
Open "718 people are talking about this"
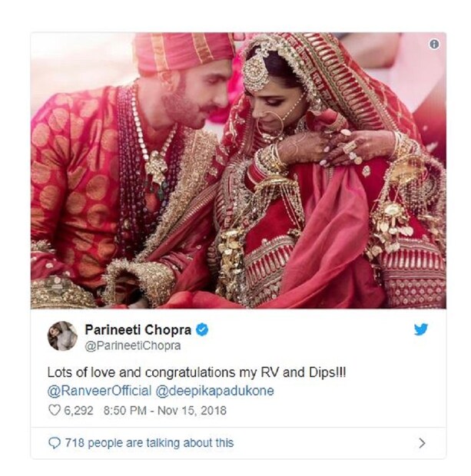point(147,443)
